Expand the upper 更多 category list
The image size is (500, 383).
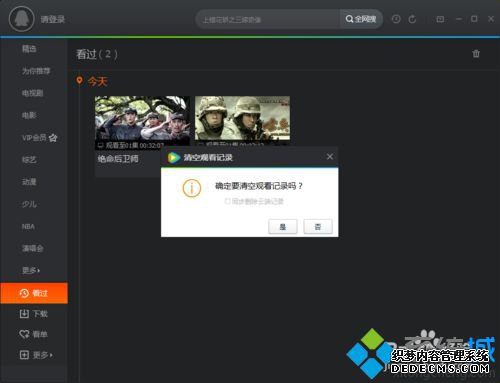31,270
